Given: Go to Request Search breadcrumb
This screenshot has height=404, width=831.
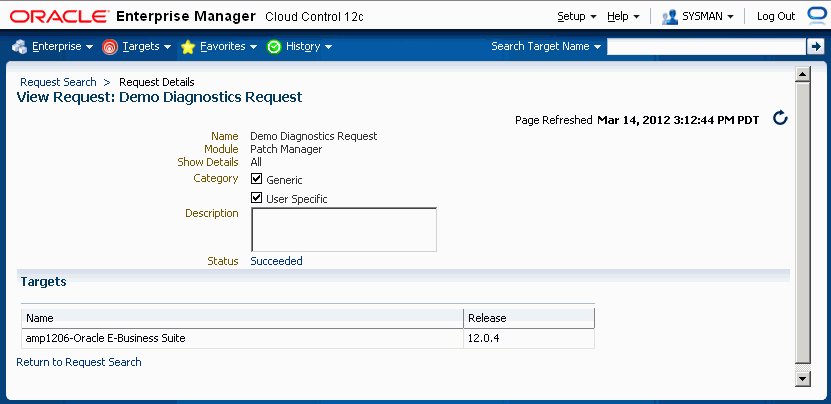Looking at the screenshot, I should (58, 82).
